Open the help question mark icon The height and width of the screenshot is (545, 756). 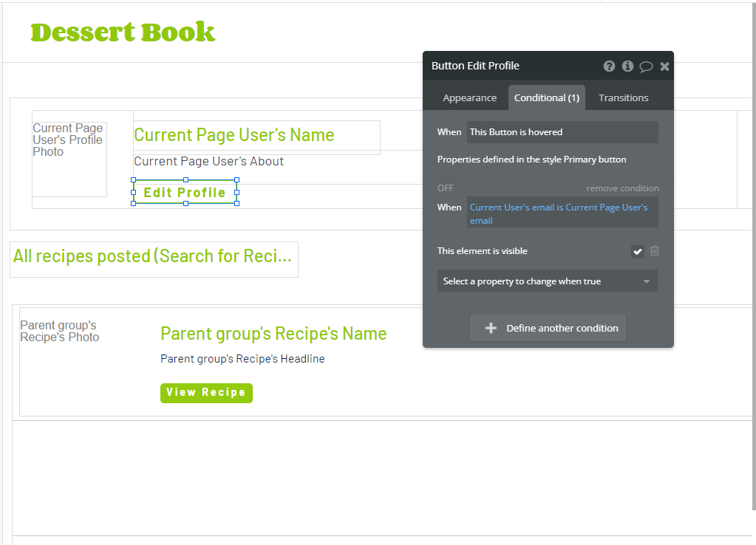(609, 66)
